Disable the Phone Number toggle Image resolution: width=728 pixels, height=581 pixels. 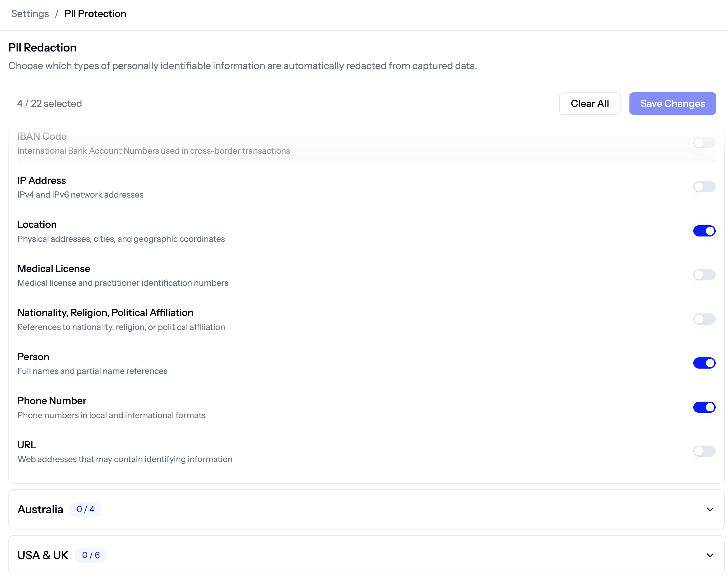[x=704, y=407]
